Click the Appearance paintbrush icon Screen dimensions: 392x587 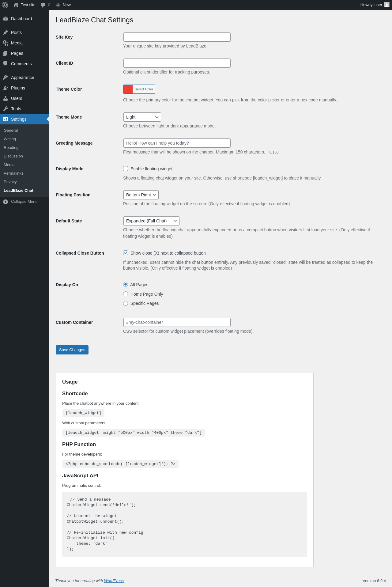(x=6, y=78)
